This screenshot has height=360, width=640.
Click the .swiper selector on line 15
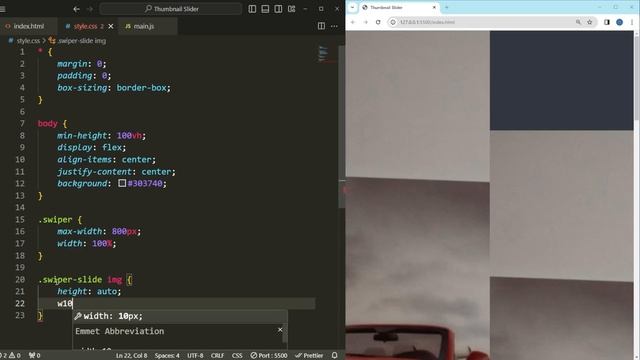pyautogui.click(x=55, y=220)
